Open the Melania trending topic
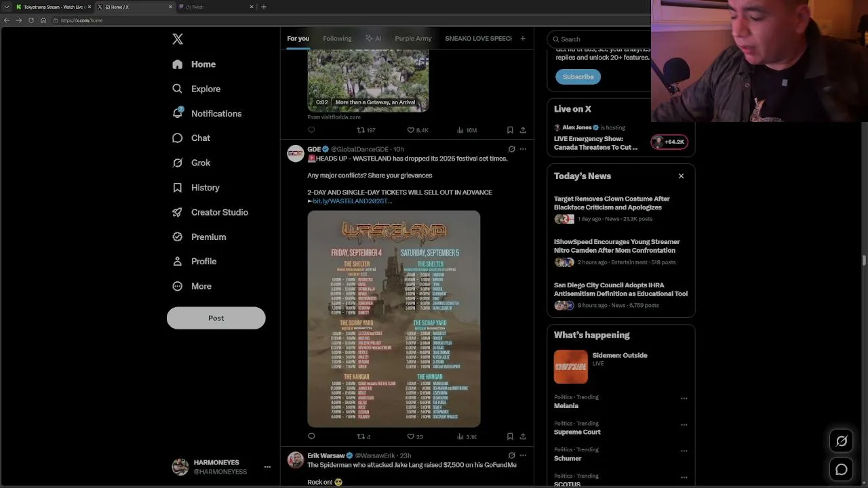 coord(566,406)
